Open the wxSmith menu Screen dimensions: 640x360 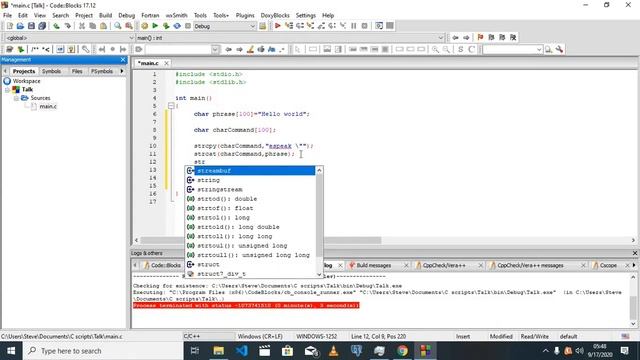(176, 16)
